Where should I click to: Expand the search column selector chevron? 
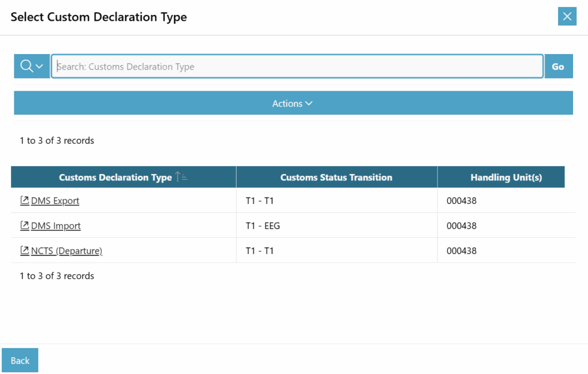[x=40, y=67]
